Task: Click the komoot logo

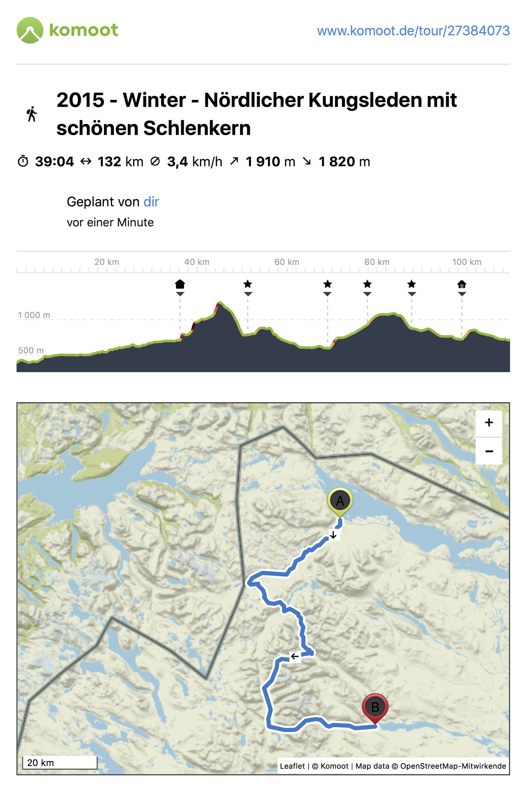Action: (67, 30)
